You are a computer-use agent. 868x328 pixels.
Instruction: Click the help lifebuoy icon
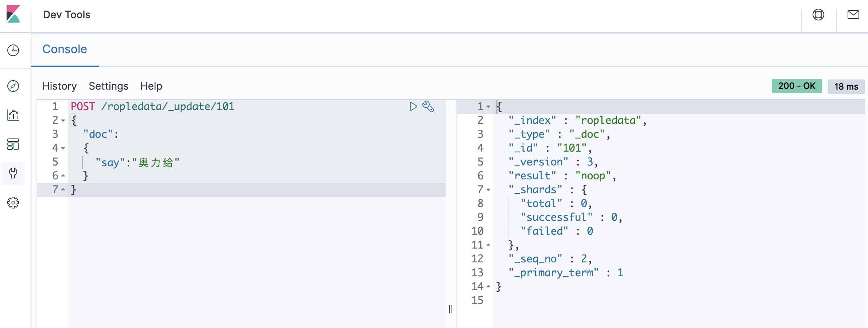coord(818,15)
